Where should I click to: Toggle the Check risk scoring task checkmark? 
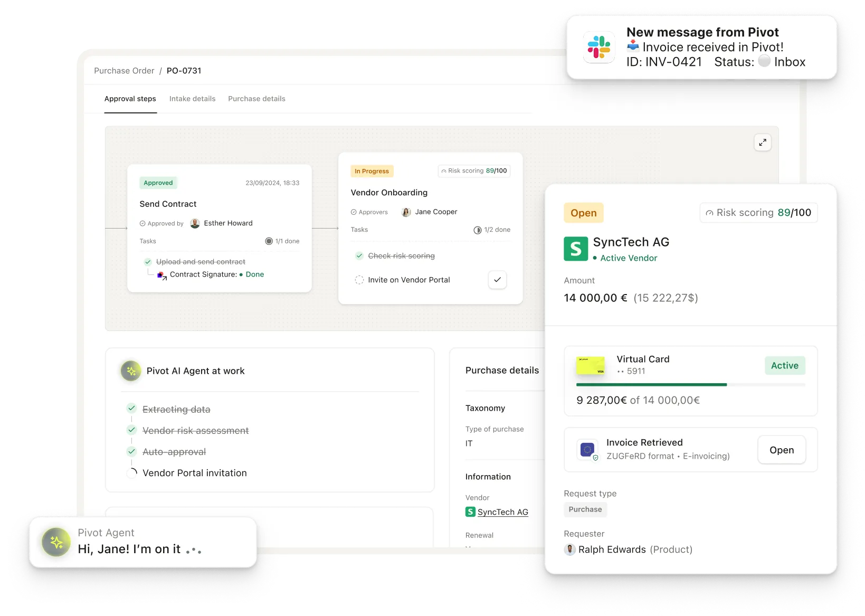359,256
